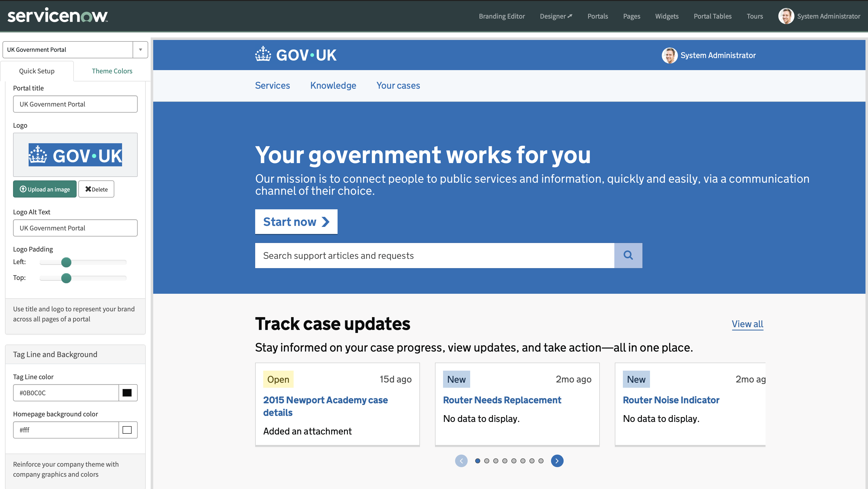Click the Logo Padding Top slider handle
868x489 pixels.
[x=66, y=278]
